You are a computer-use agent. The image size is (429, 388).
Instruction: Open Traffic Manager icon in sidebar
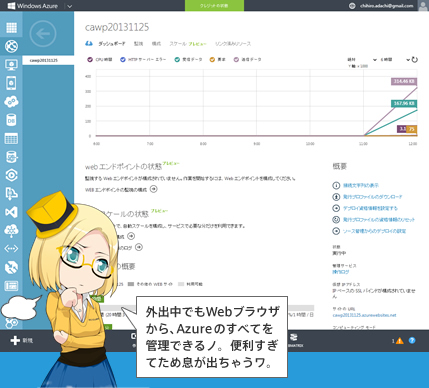11,267
